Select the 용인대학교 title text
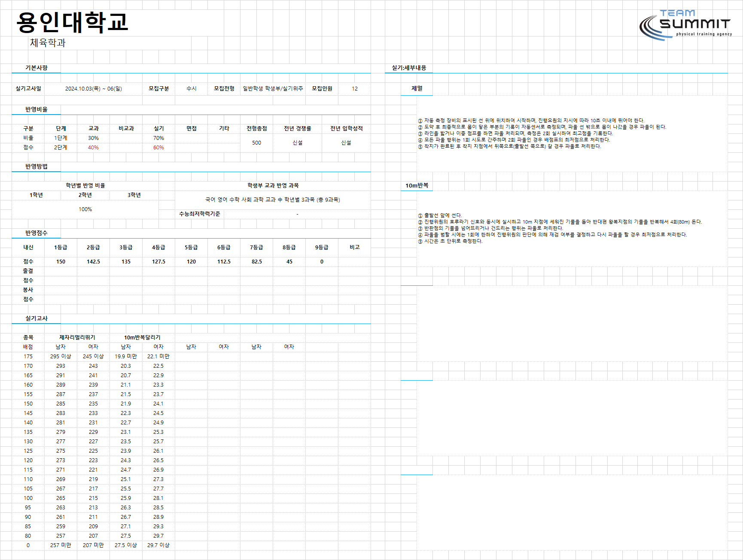The image size is (743, 560). [72, 22]
